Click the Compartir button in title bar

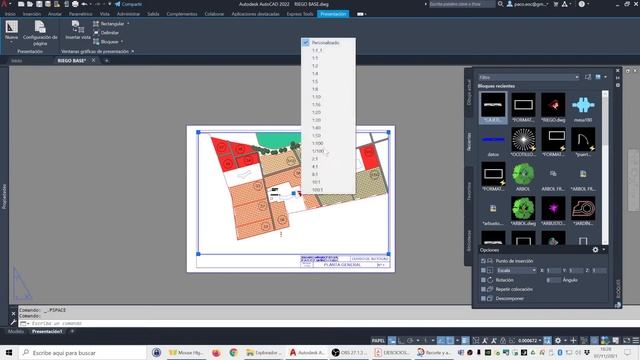point(128,4)
